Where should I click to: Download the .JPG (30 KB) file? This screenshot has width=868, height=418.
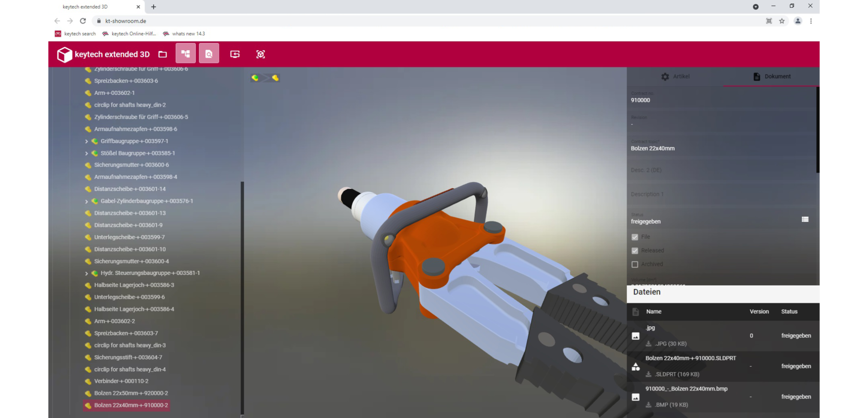(648, 344)
